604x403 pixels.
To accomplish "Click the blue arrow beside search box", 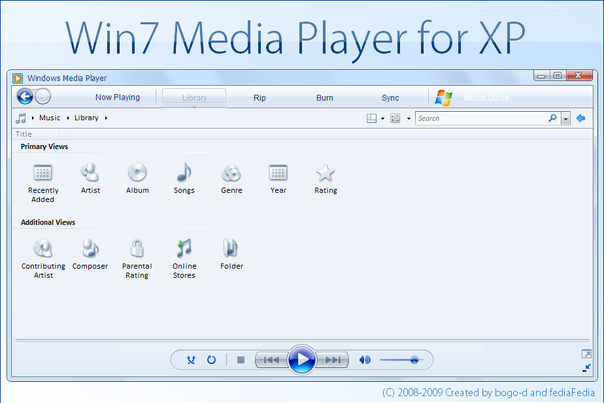I will (581, 118).
